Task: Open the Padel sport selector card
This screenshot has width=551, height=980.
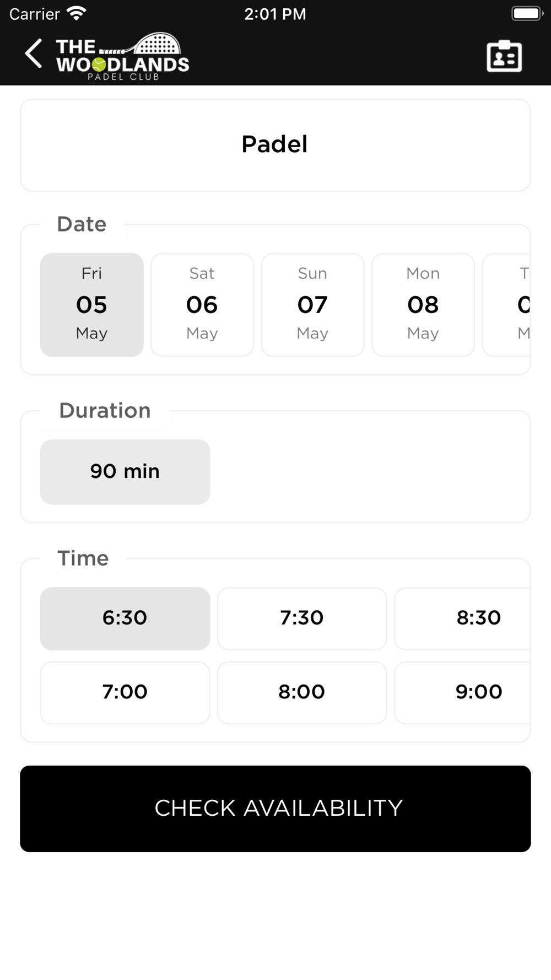Action: click(x=275, y=146)
